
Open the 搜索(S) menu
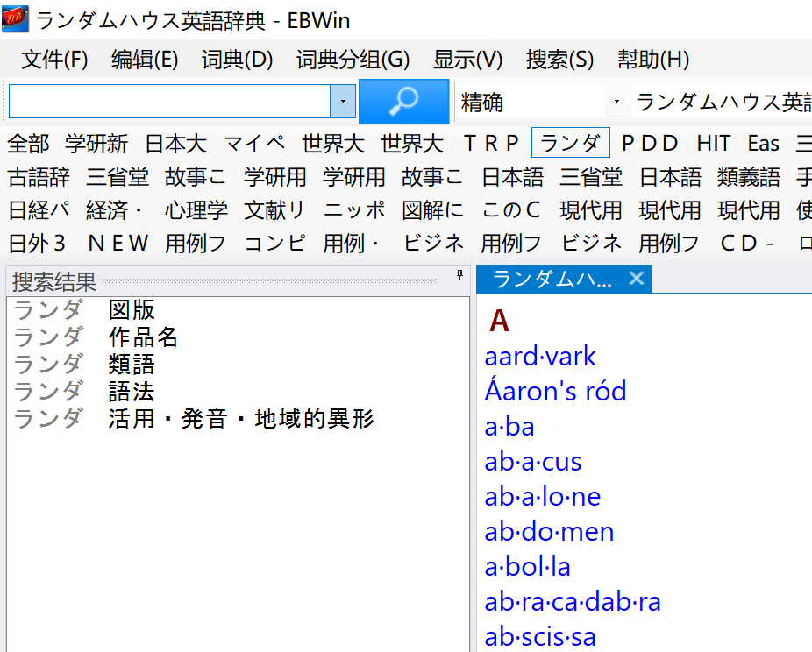(559, 60)
